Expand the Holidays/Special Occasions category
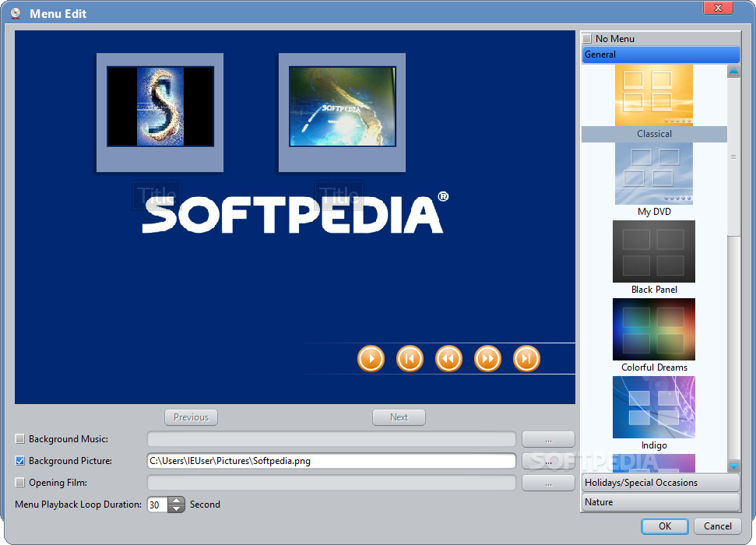This screenshot has width=756, height=545. pyautogui.click(x=660, y=483)
